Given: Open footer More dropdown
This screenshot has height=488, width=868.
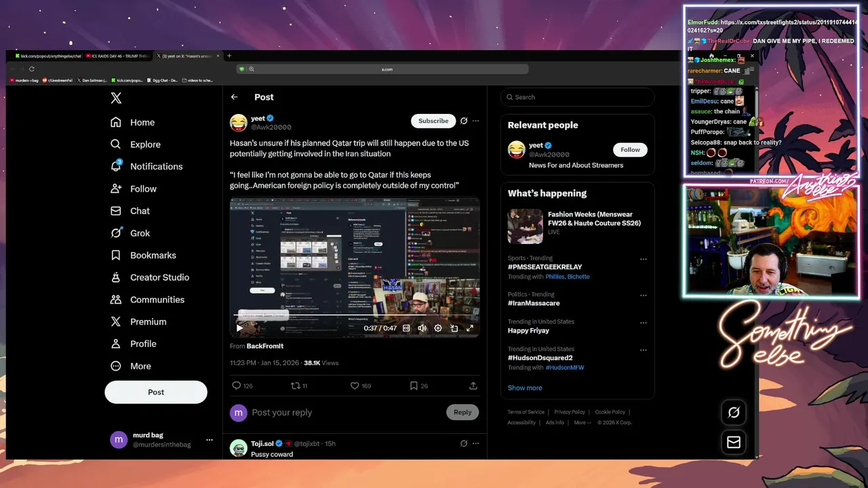Looking at the screenshot, I should click(x=582, y=422).
